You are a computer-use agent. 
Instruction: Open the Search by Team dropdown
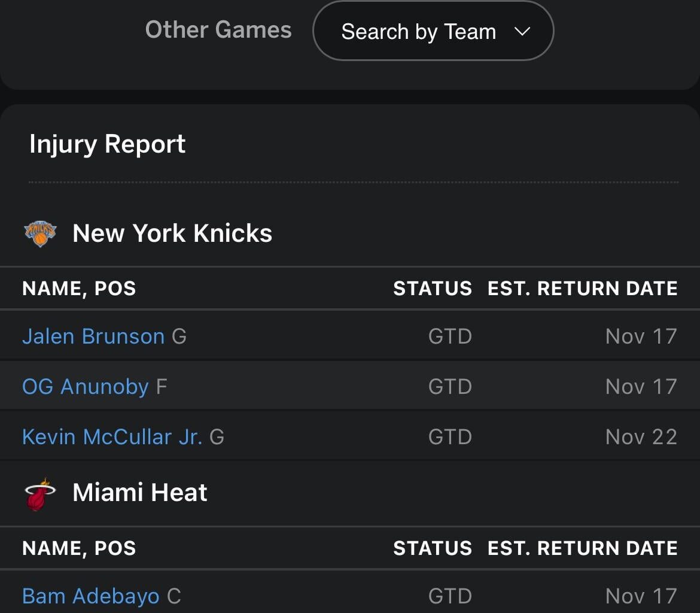(433, 31)
